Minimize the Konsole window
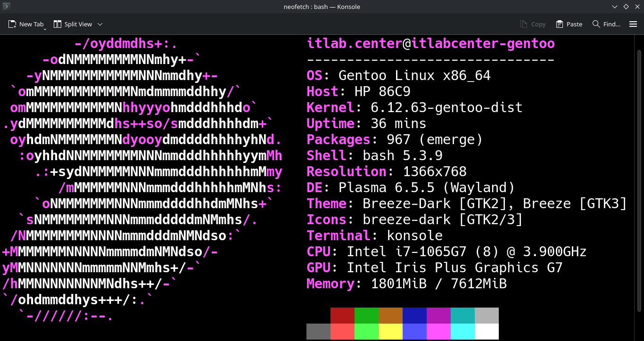 click(615, 7)
